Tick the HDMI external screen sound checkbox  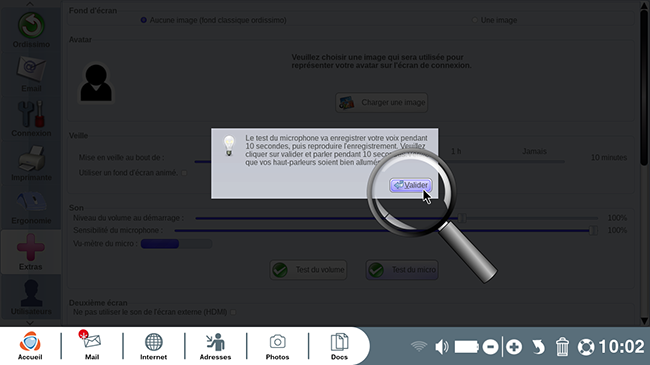[x=233, y=312]
